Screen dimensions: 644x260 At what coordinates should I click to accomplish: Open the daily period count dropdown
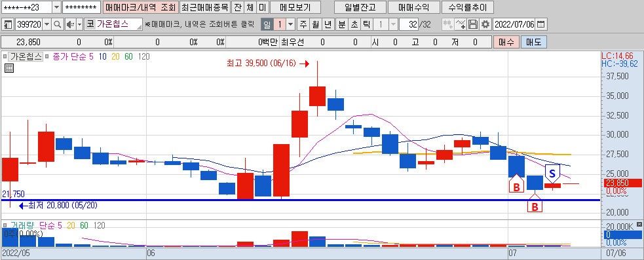click(291, 24)
